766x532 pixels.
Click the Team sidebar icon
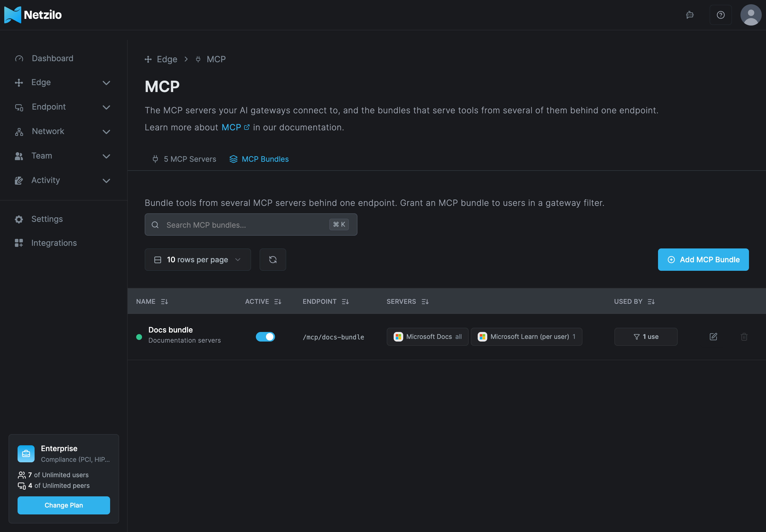19,156
